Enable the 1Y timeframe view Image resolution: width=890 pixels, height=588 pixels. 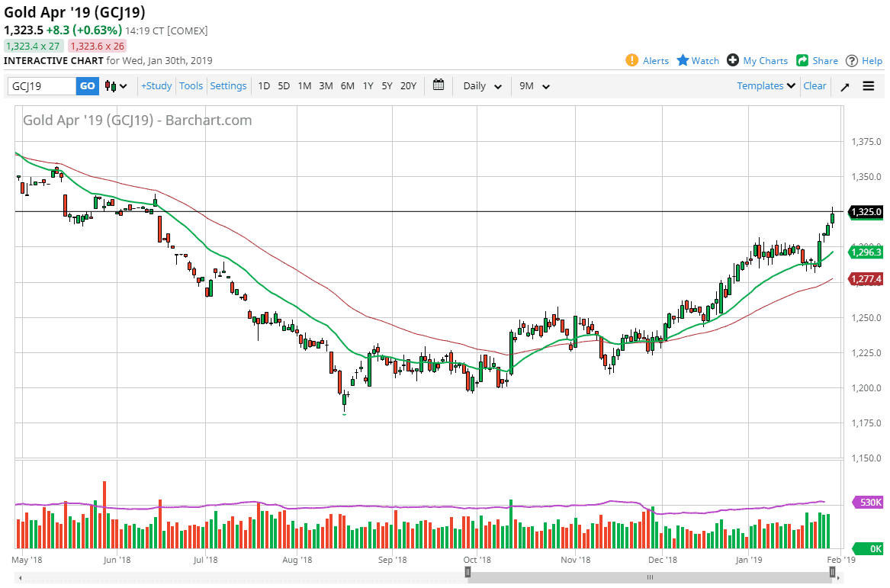click(368, 85)
